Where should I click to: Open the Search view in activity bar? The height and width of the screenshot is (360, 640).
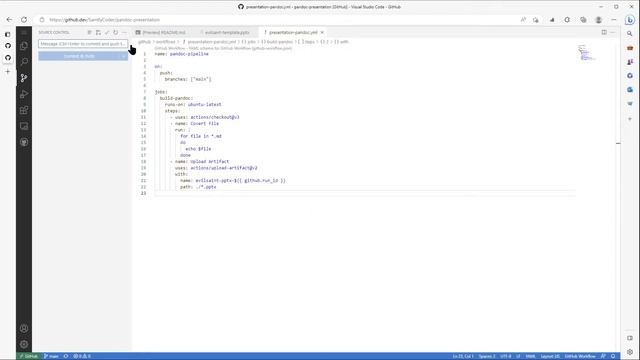[24, 62]
